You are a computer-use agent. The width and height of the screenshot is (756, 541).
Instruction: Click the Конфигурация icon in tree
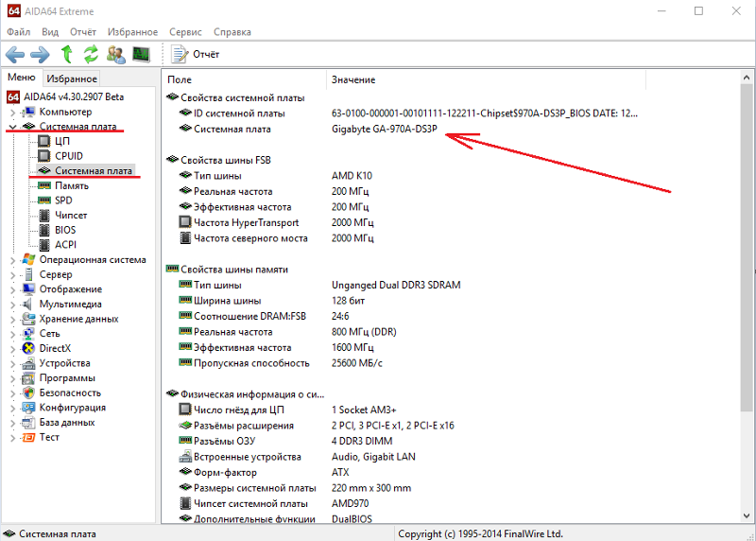[28, 408]
